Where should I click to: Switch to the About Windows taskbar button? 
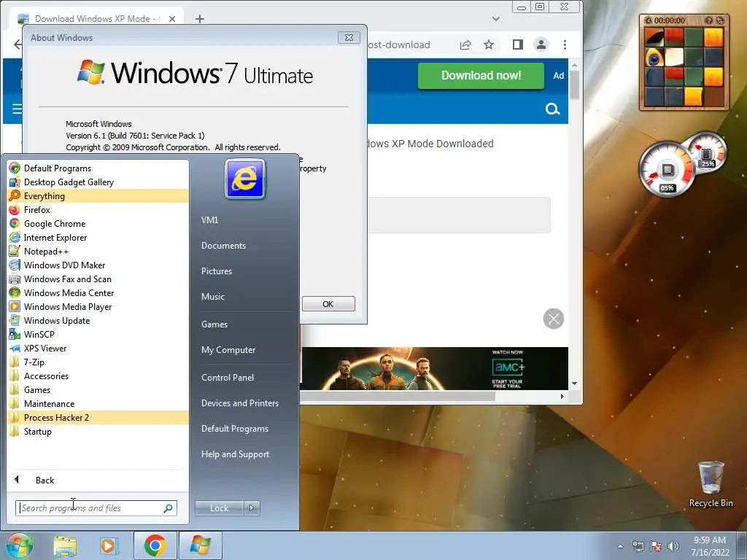(x=200, y=545)
